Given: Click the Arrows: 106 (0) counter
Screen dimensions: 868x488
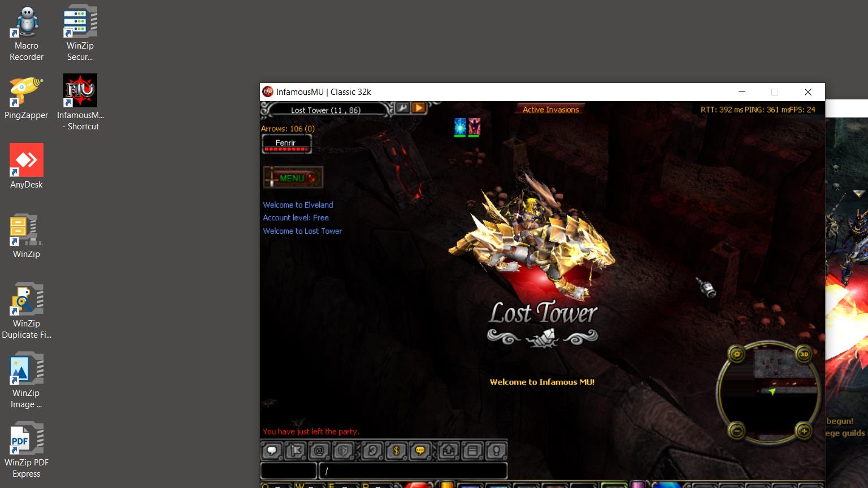Looking at the screenshot, I should pyautogui.click(x=288, y=129).
